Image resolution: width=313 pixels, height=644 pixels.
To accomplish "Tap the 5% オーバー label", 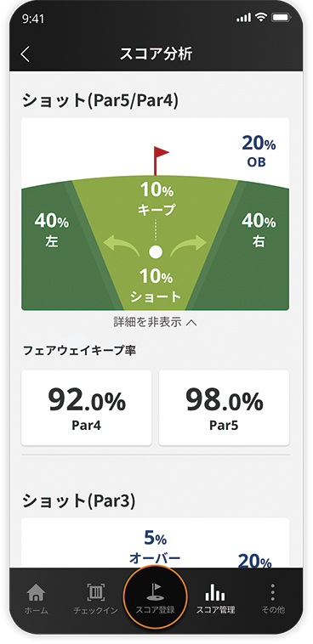I will [155, 547].
